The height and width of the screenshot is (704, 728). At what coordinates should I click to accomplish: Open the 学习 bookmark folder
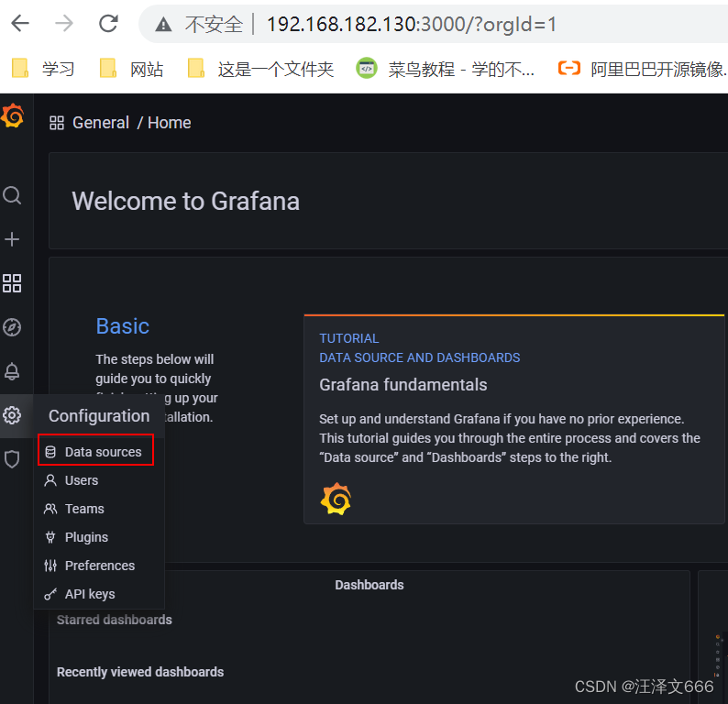click(43, 69)
